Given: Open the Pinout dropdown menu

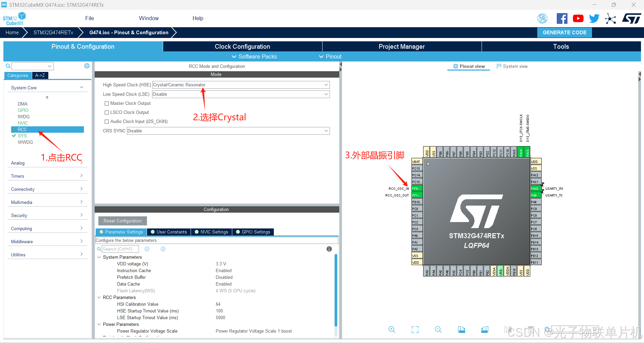Looking at the screenshot, I should [330, 56].
